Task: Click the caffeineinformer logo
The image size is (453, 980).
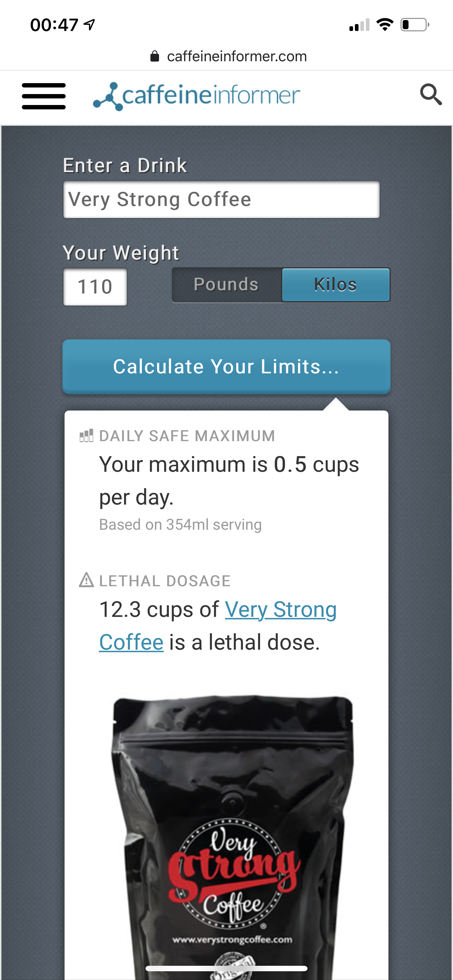Action: pos(197,96)
